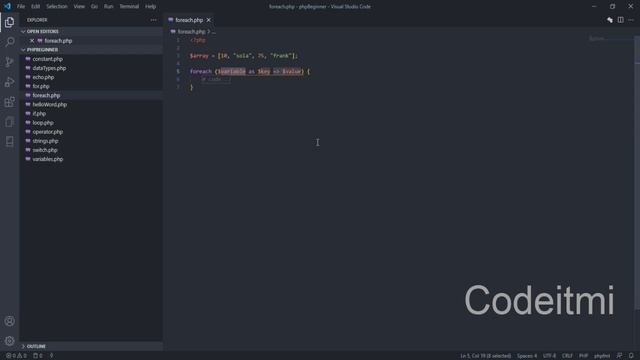This screenshot has height=360, width=640.
Task: Click foreach.php in the breadcrumb bar
Action: pos(191,31)
